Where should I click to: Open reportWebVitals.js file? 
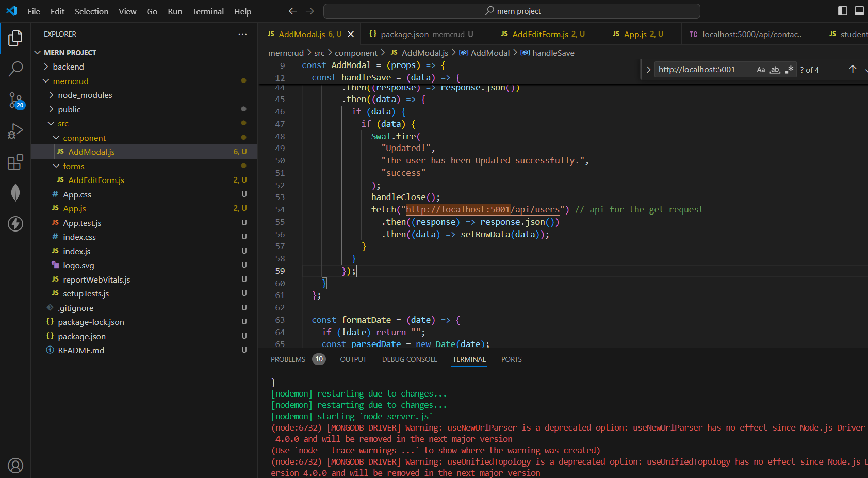coord(96,279)
